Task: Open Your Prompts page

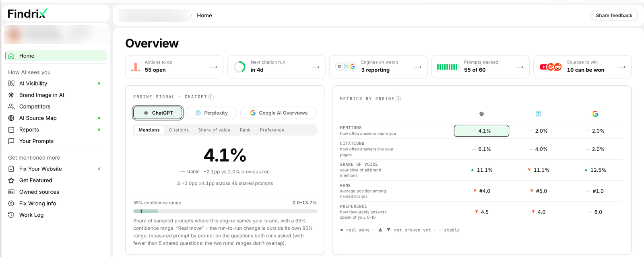Action: (56, 141)
